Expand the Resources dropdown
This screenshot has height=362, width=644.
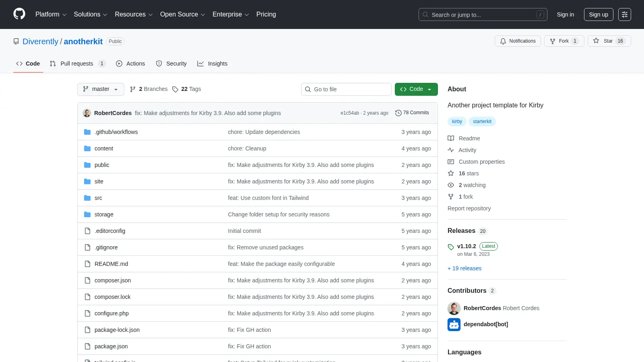(134, 14)
